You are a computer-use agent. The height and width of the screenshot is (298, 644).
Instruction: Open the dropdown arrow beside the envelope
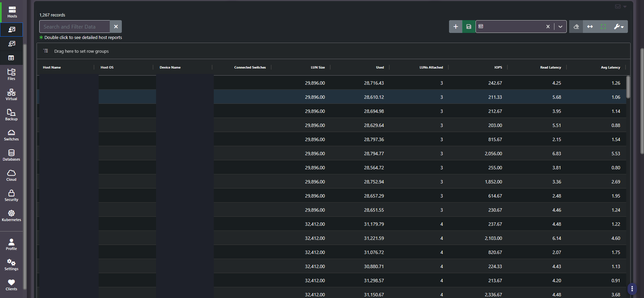tap(625, 7)
